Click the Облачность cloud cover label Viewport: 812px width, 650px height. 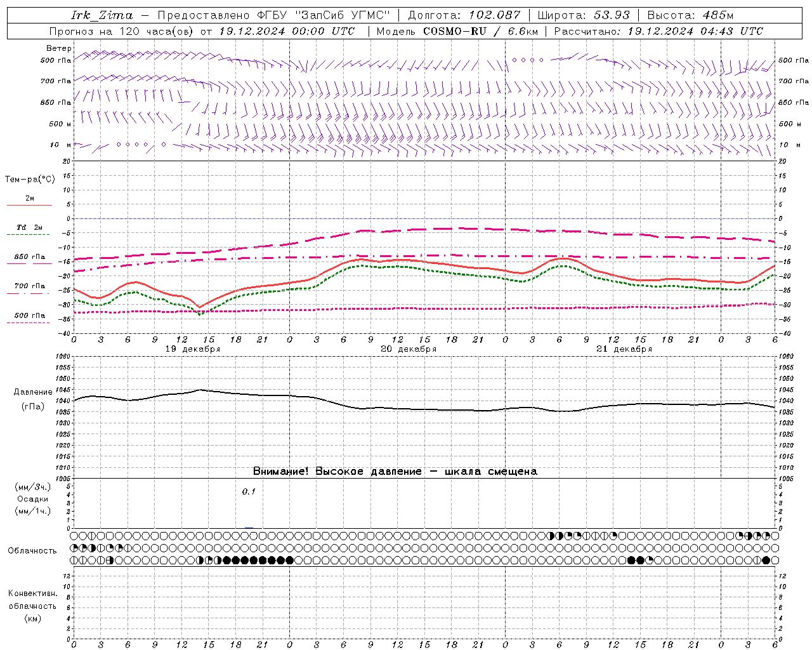pyautogui.click(x=32, y=550)
